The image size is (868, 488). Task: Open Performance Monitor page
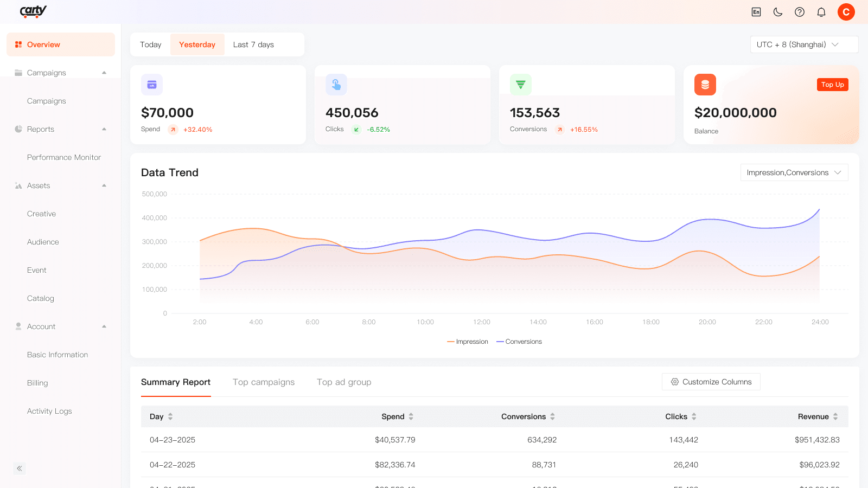pyautogui.click(x=64, y=157)
